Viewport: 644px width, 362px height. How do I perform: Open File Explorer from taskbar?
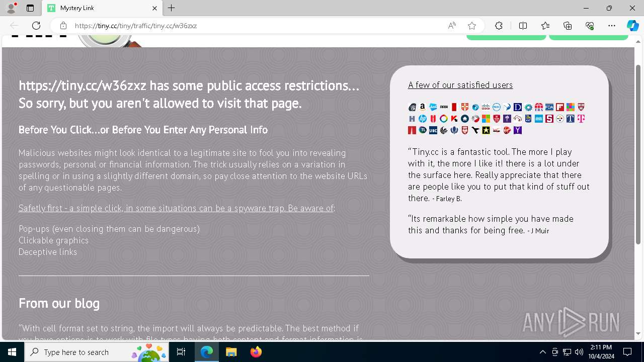(x=231, y=352)
